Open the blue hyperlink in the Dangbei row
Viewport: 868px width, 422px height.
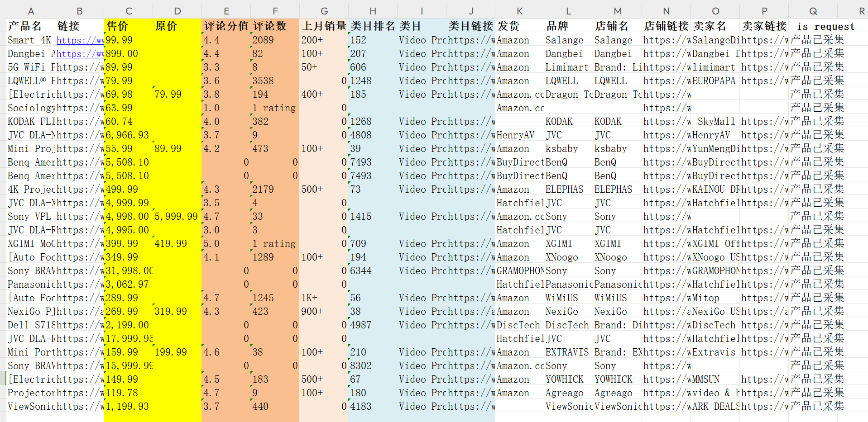[80, 53]
